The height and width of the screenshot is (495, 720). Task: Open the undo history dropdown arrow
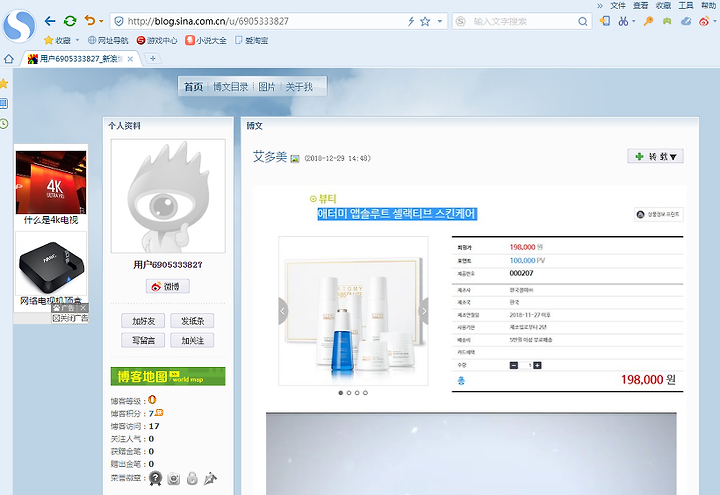pyautogui.click(x=101, y=21)
